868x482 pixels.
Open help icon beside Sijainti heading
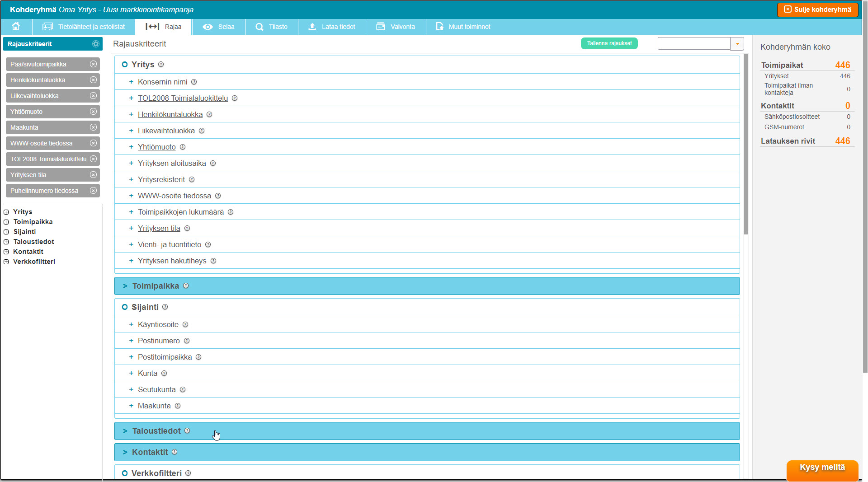coord(165,307)
